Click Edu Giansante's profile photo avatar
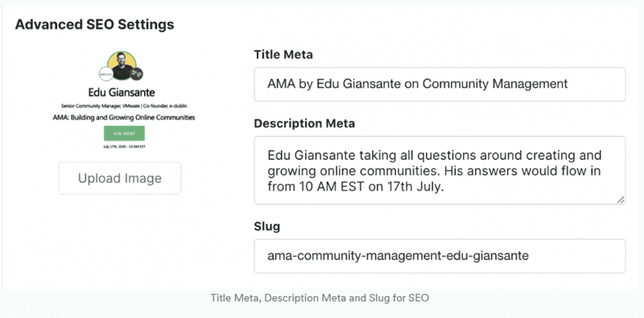Image resolution: width=644 pixels, height=318 pixels. click(x=122, y=65)
